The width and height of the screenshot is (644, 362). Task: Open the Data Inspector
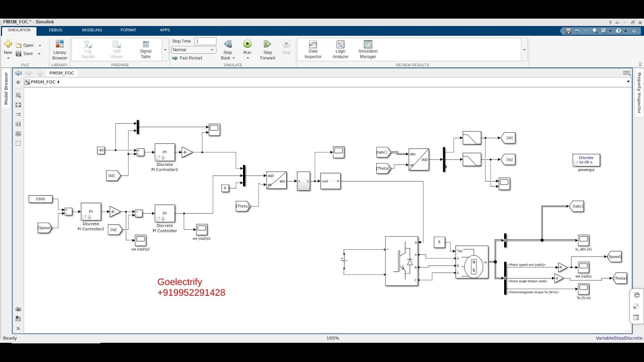[x=313, y=49]
